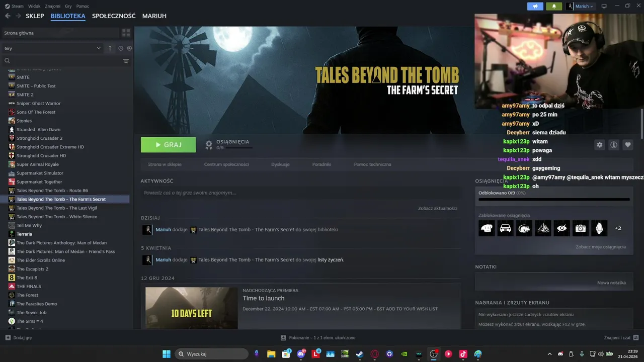
Task: Select Sons Of The Forest in library
Action: [36, 112]
